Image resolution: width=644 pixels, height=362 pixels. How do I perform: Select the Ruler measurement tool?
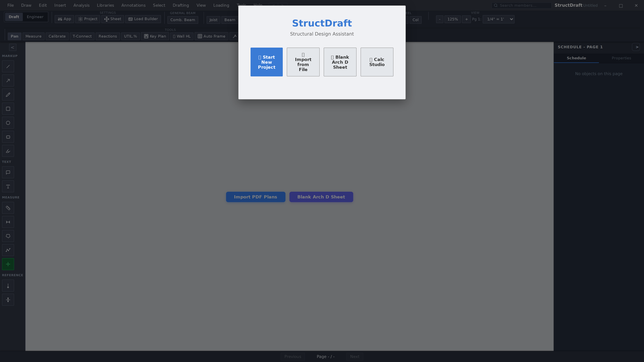(8, 208)
